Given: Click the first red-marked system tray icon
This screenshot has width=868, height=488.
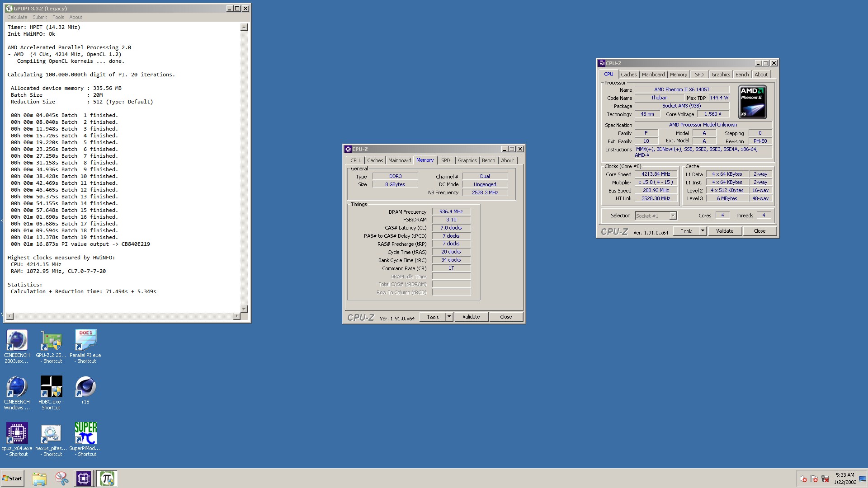Looking at the screenshot, I should 803,479.
